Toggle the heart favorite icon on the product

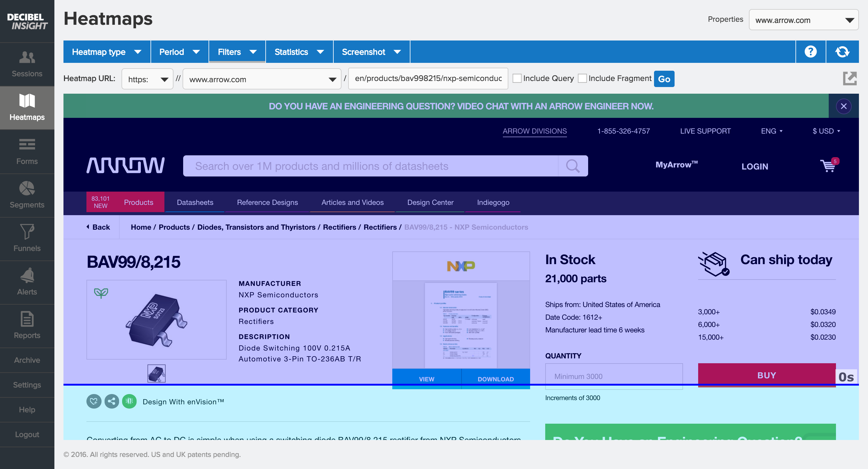tap(94, 401)
